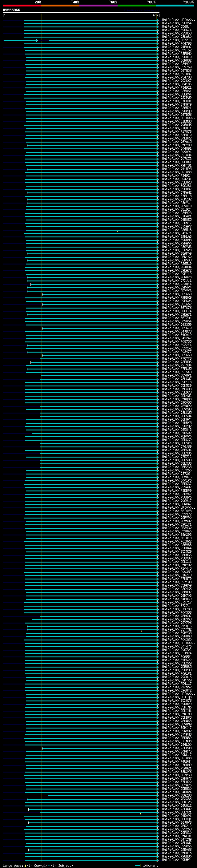The height and width of the screenshot is (868, 197).
Task: Open the UniRef100_Q9FX54 hit label
Action: tap(177, 23)
